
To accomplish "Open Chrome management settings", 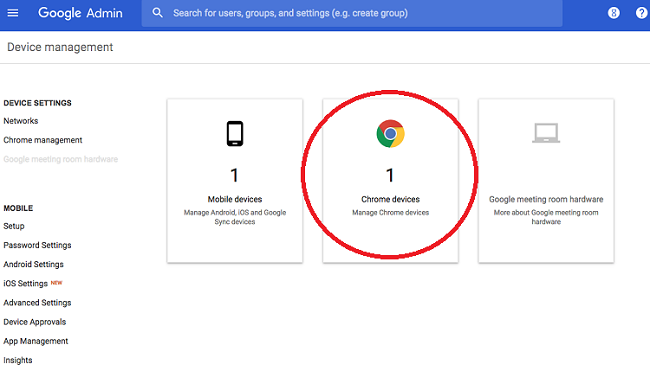I will coord(43,140).
